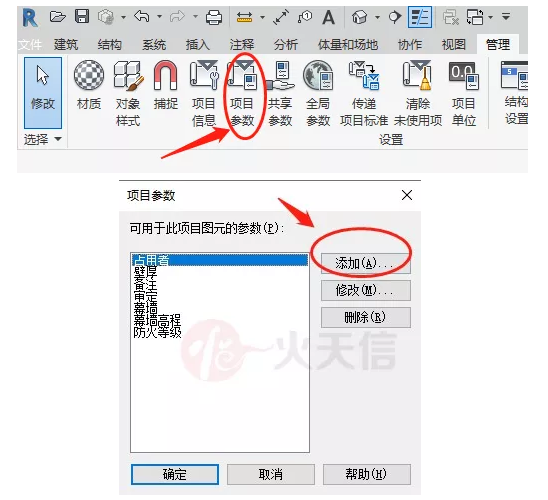Select the Measure tool in the quick toolbar

(244, 17)
